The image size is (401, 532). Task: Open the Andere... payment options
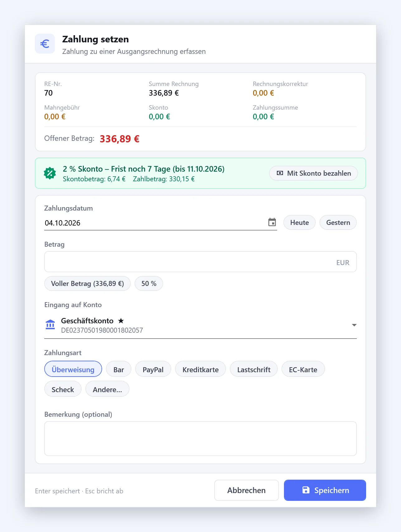tap(107, 389)
